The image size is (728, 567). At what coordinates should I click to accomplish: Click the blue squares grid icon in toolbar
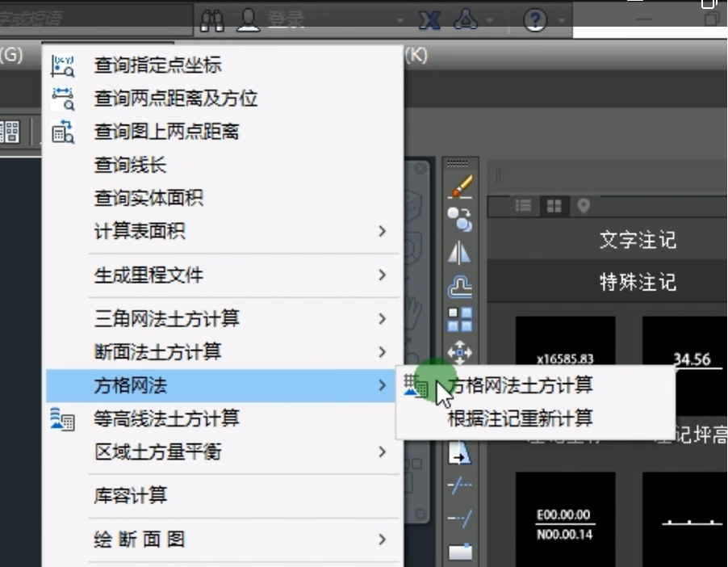pyautogui.click(x=459, y=319)
